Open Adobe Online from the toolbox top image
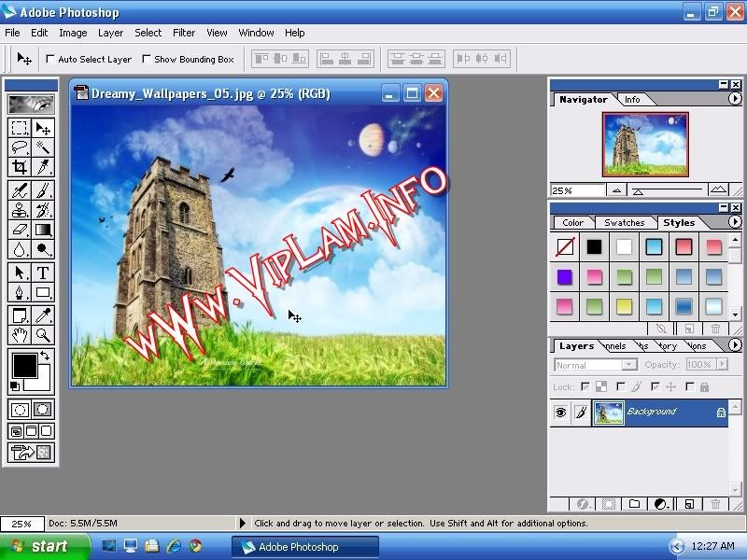 (x=31, y=104)
